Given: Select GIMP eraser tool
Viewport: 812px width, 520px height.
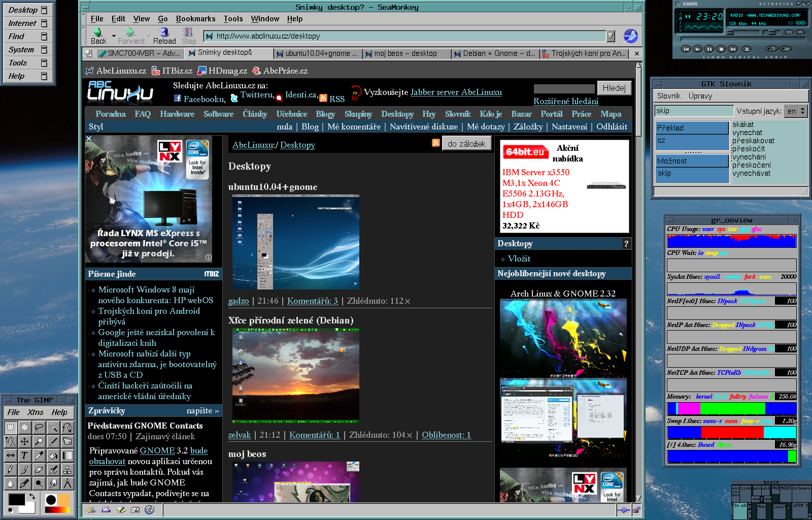Looking at the screenshot, I should click(x=39, y=469).
